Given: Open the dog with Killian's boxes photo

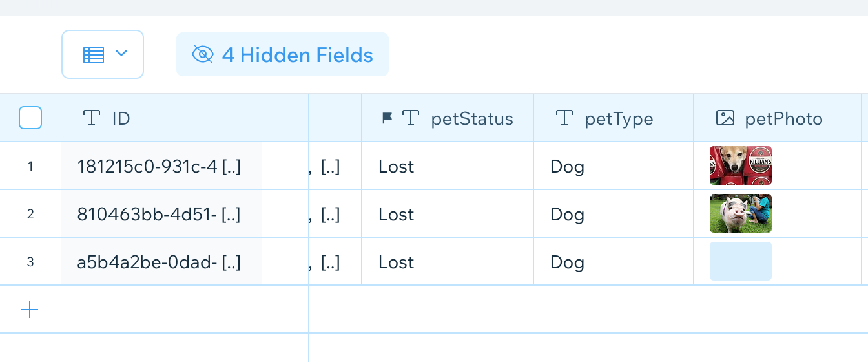Looking at the screenshot, I should click(741, 165).
